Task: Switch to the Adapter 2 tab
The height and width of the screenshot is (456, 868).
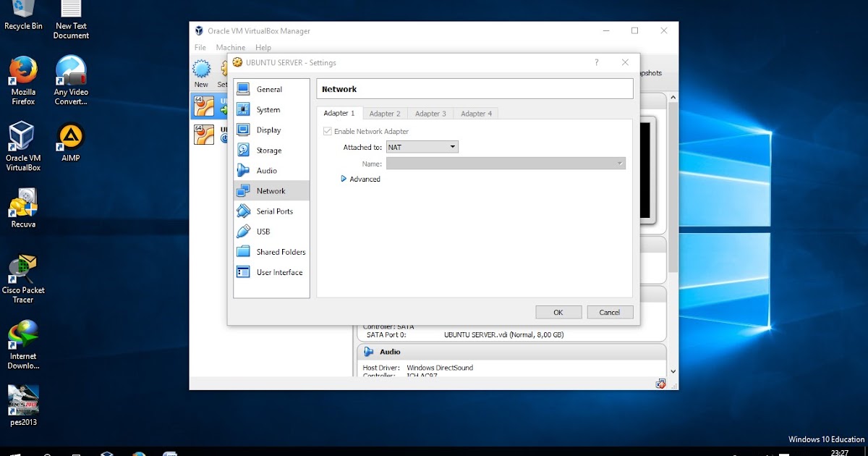Action: [x=385, y=114]
